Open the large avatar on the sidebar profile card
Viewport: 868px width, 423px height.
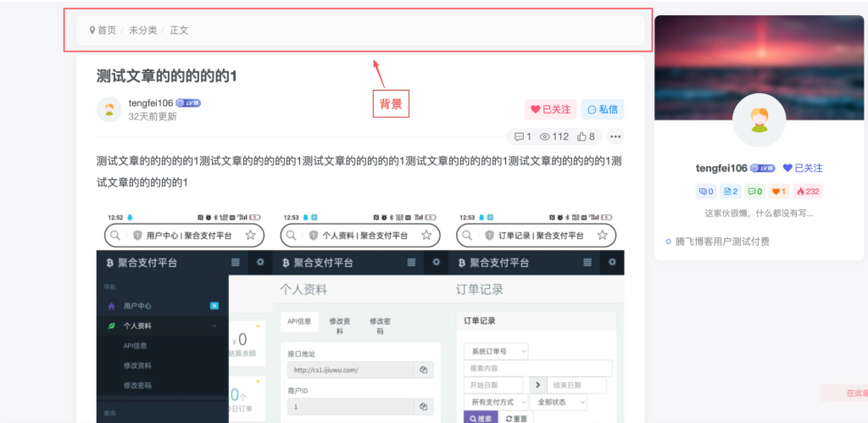point(759,120)
